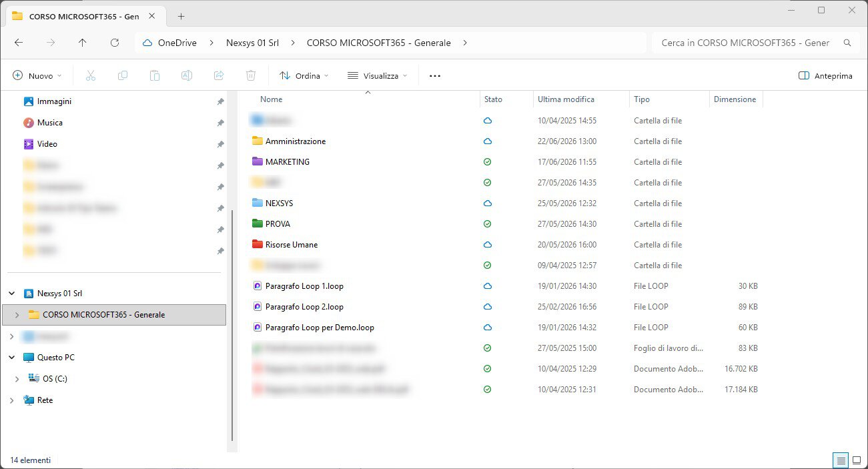Screen dimensions: 868x469
Task: Click the OneDrive cloud icon in address bar
Action: [x=147, y=43]
